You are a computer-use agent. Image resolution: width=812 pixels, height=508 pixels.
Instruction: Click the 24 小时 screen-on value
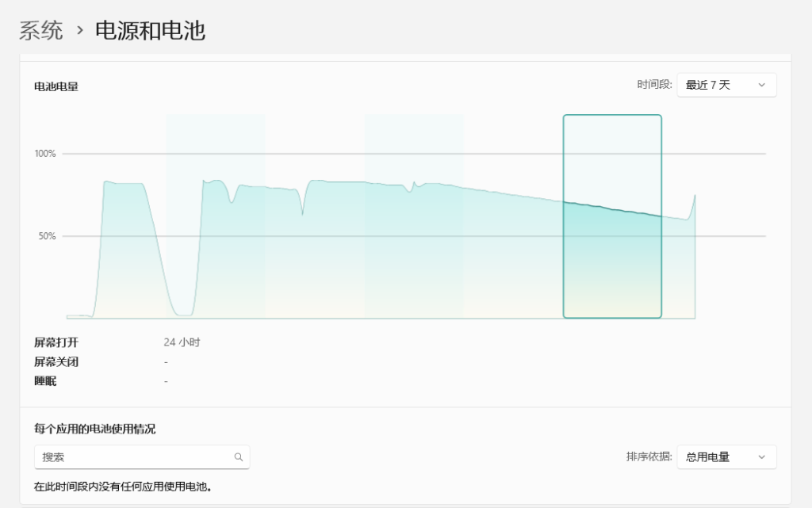click(182, 343)
